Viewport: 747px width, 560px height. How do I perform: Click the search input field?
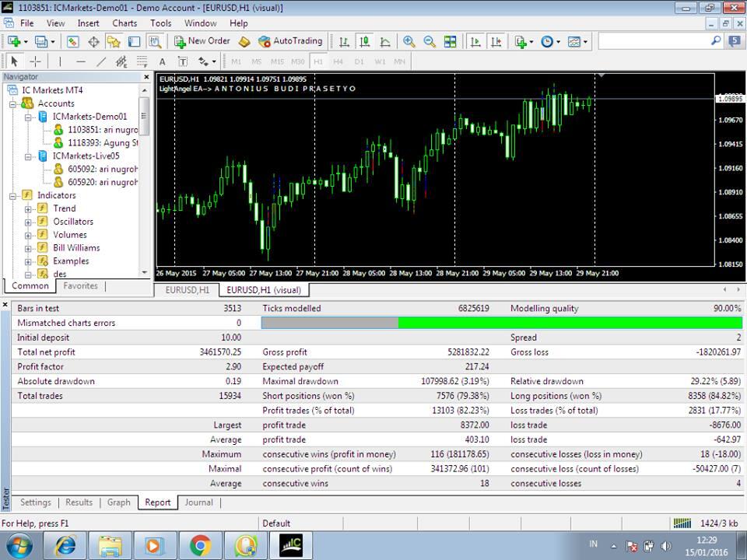(654, 41)
